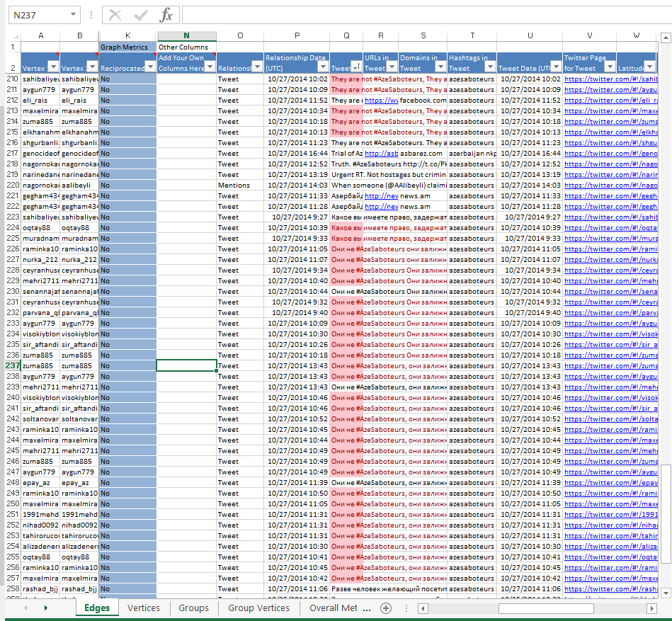Open facebook URL link in row 212
Image resolution: width=672 pixels, height=621 pixels.
381,101
